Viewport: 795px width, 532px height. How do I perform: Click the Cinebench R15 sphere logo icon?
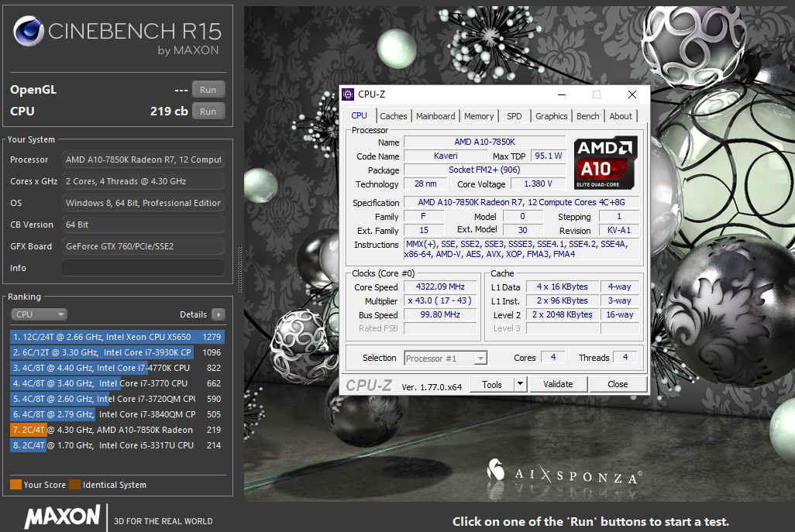(x=29, y=31)
